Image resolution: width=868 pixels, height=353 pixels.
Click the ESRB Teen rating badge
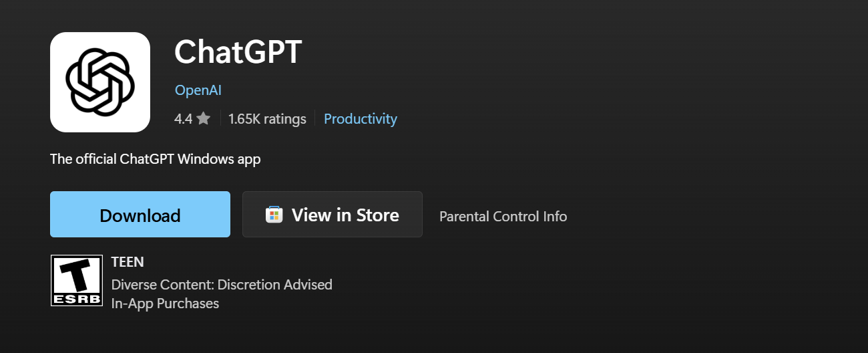(77, 280)
